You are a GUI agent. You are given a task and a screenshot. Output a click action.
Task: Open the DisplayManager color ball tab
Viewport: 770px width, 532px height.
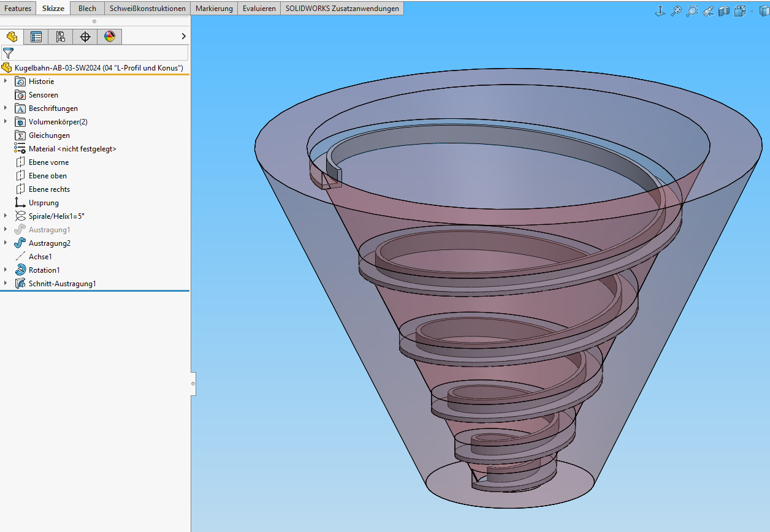point(110,37)
